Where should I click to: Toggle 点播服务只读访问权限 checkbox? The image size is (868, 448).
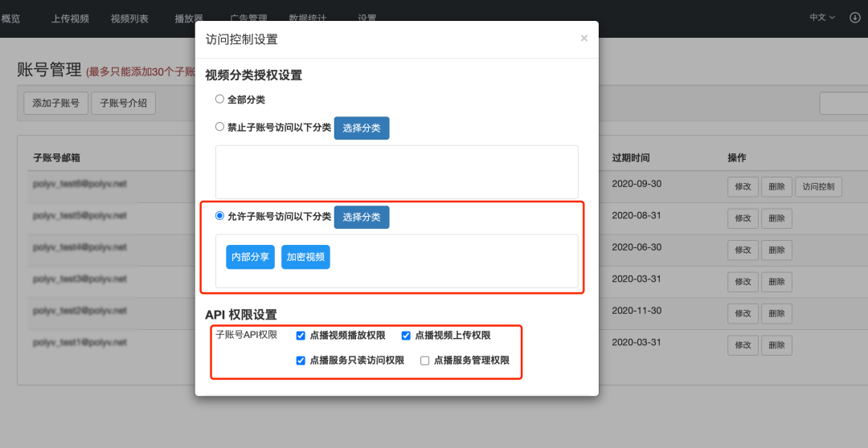tap(301, 360)
